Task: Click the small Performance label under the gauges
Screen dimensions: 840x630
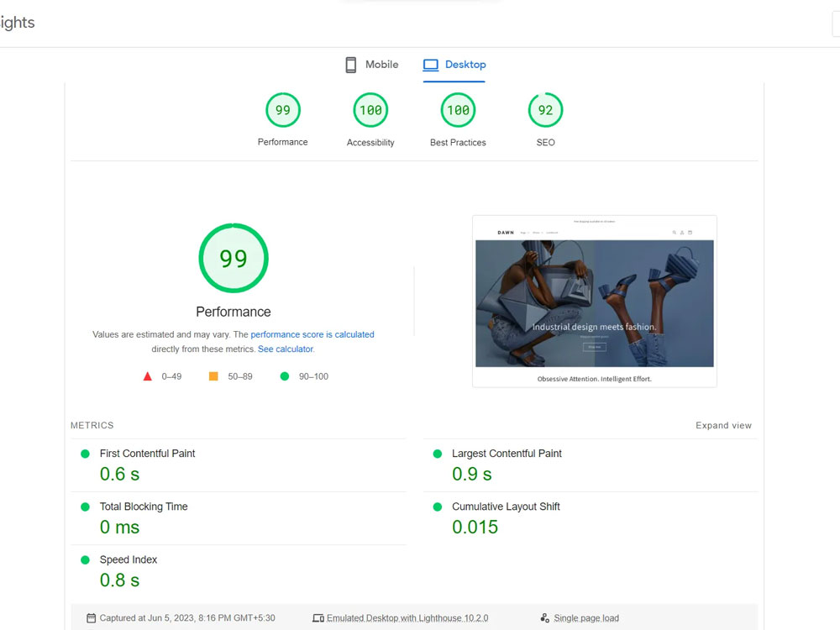Action: pyautogui.click(x=283, y=142)
